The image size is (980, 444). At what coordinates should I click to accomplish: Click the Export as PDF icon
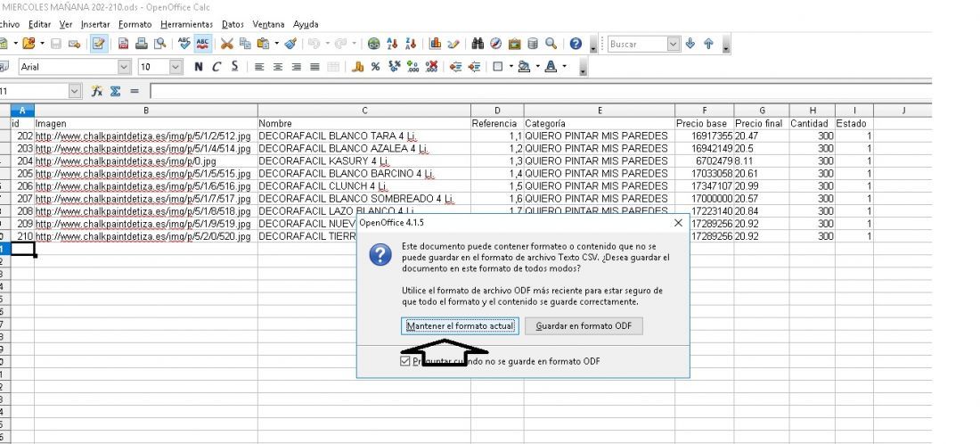(x=124, y=44)
